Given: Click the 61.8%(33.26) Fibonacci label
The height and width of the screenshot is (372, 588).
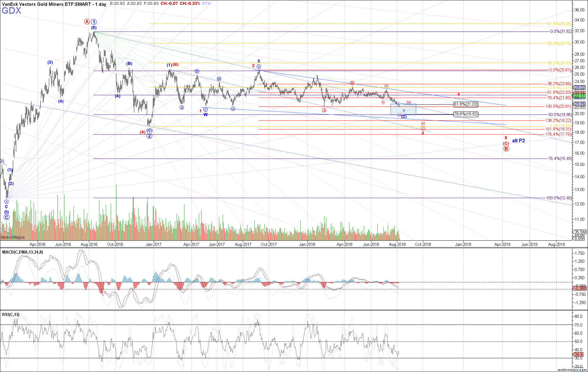Looking at the screenshot, I should pyautogui.click(x=559, y=24).
